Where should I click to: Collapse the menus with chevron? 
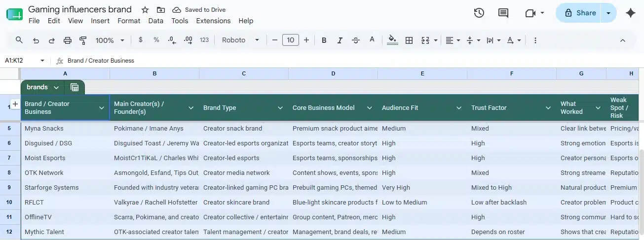tap(623, 40)
